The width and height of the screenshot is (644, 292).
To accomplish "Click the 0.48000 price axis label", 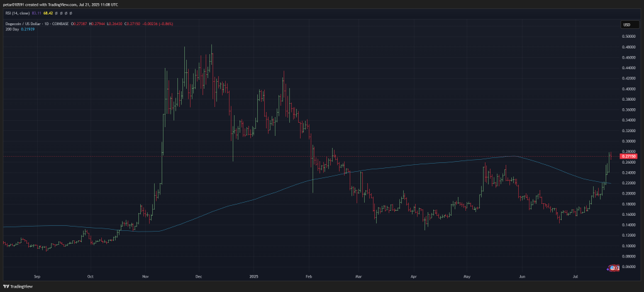I will coord(629,47).
